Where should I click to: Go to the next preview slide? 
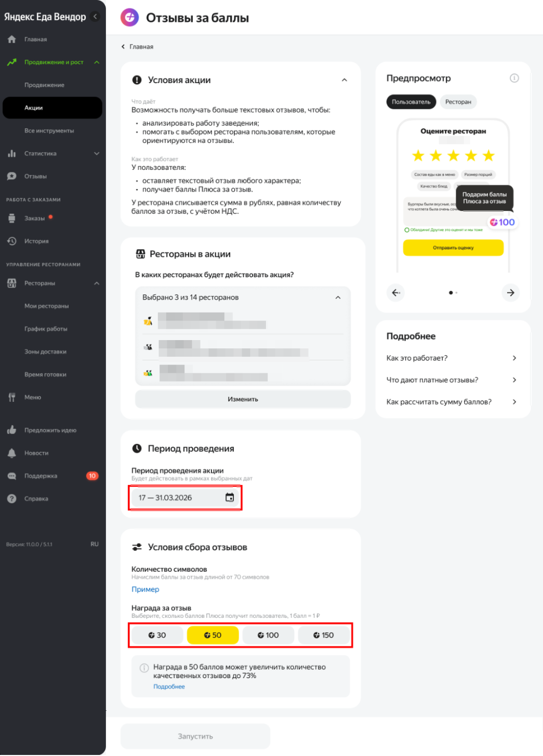(511, 293)
